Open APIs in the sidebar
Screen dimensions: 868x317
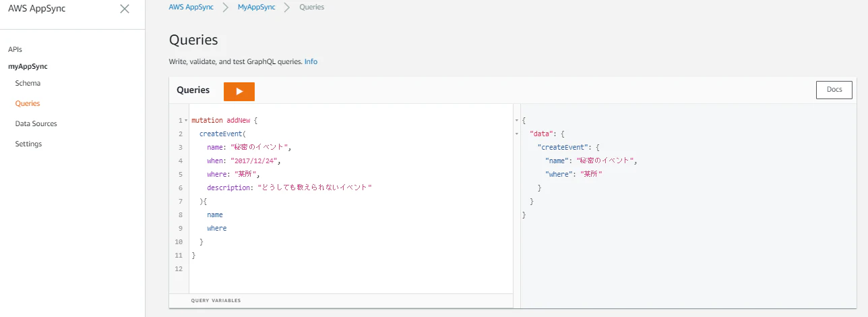tap(15, 49)
